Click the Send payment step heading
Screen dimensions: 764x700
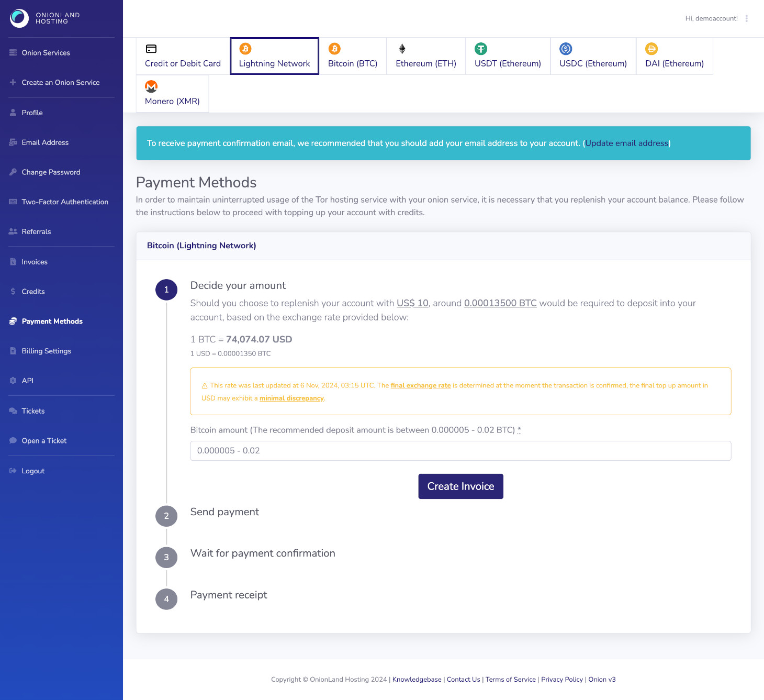(x=224, y=512)
